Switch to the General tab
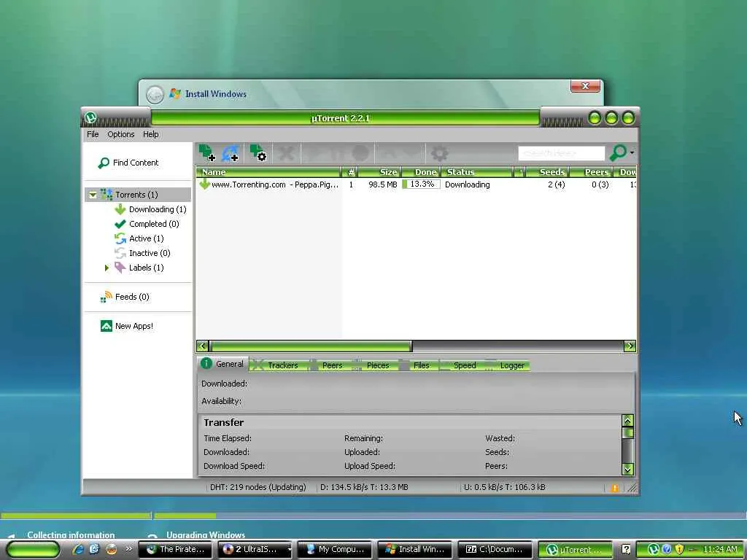Image resolution: width=747 pixels, height=560 pixels. [223, 365]
